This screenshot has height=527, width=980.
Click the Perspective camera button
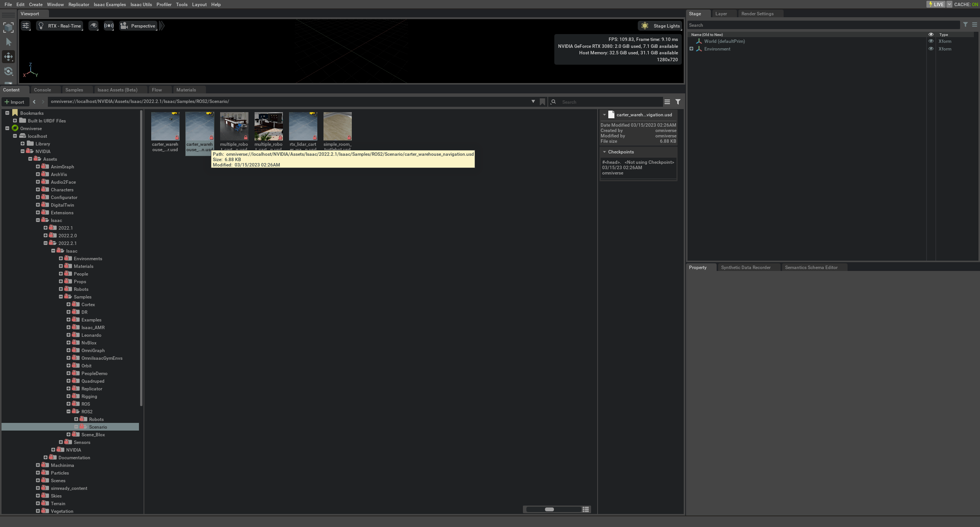tap(138, 26)
